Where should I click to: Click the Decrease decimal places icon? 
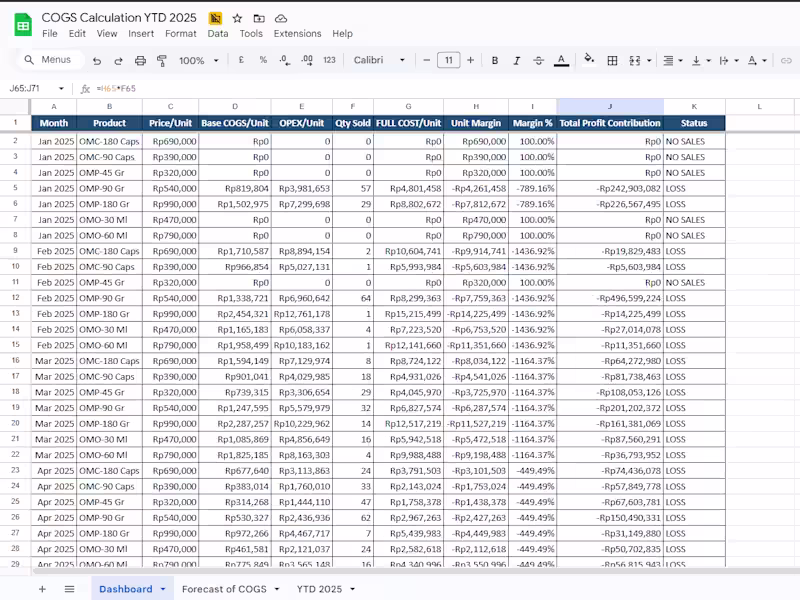pos(285,59)
